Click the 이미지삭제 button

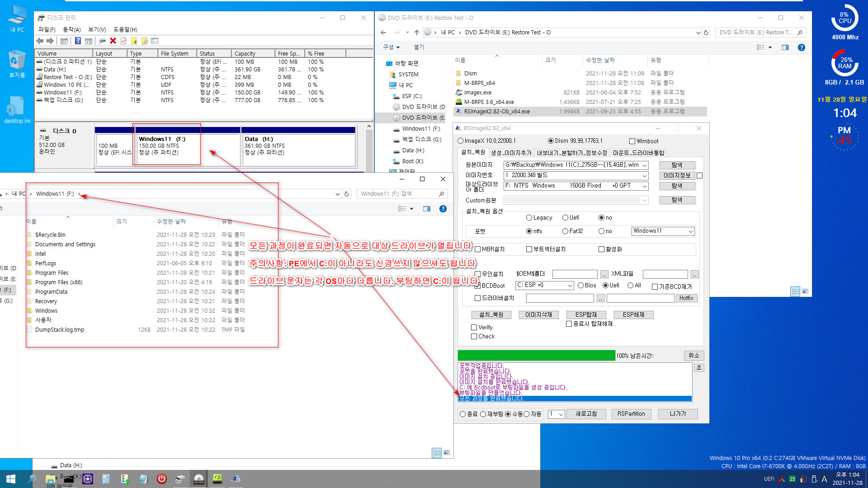(x=538, y=315)
